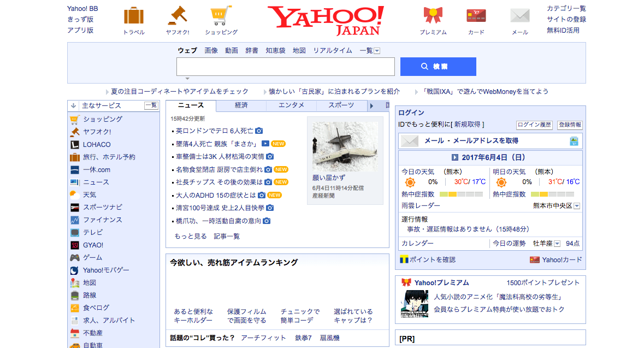
Task: Open the anime thumbnail in Yahoo!プレミアム box
Action: [415, 304]
